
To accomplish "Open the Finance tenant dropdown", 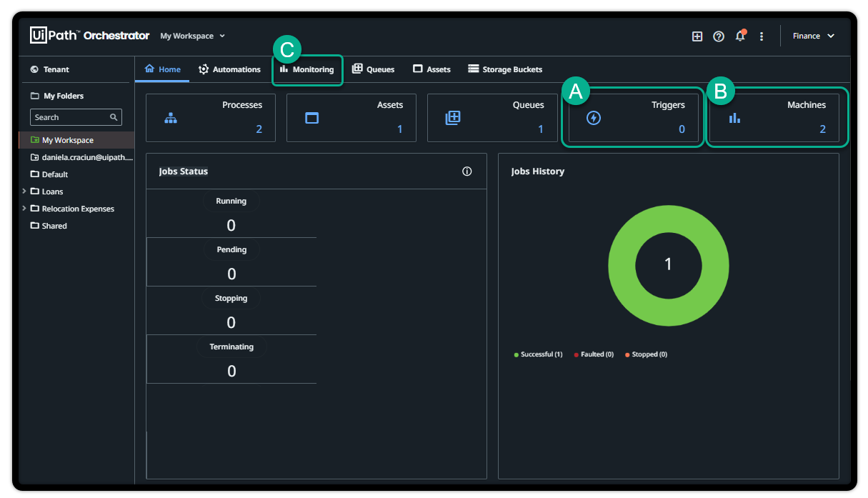I will pyautogui.click(x=813, y=36).
